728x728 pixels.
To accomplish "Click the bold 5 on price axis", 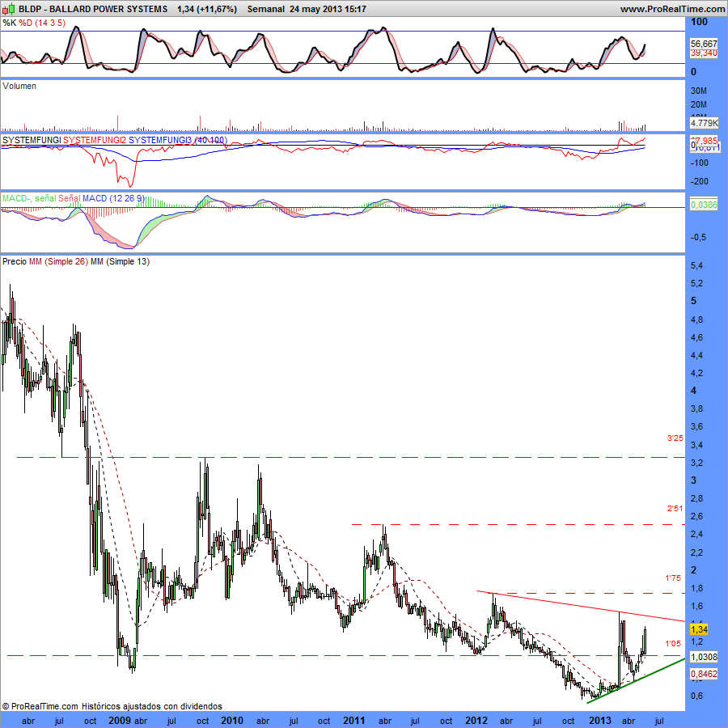I will click(694, 301).
